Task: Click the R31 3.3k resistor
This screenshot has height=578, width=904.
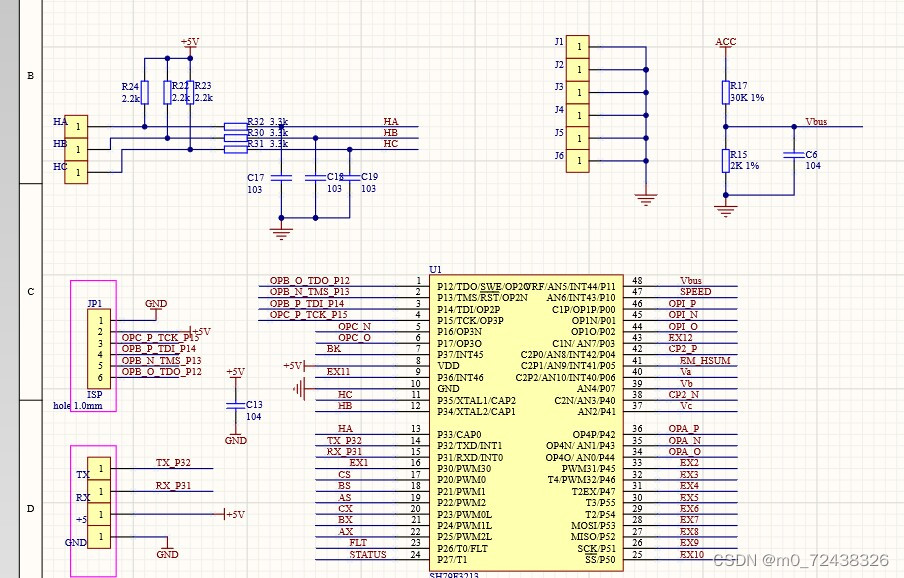Action: pos(235,149)
